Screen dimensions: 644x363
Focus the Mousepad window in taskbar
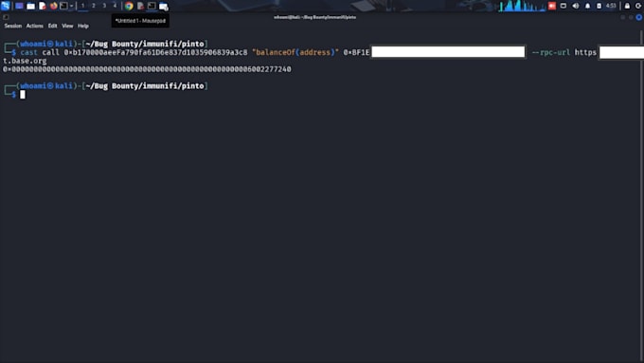[140, 6]
